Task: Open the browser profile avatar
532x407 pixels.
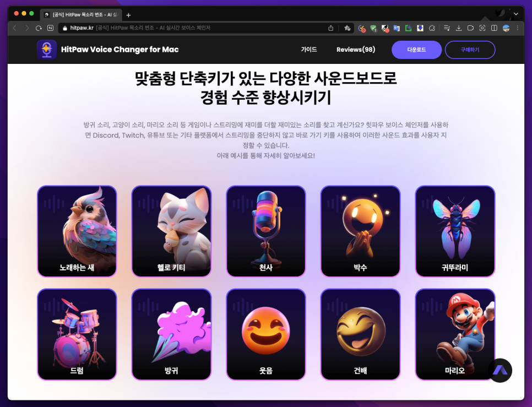Action: point(506,28)
